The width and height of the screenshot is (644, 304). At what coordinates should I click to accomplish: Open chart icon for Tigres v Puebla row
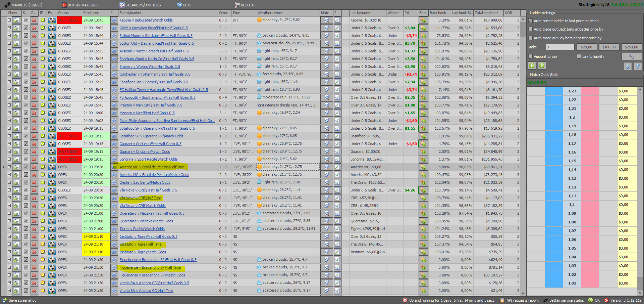(337, 229)
